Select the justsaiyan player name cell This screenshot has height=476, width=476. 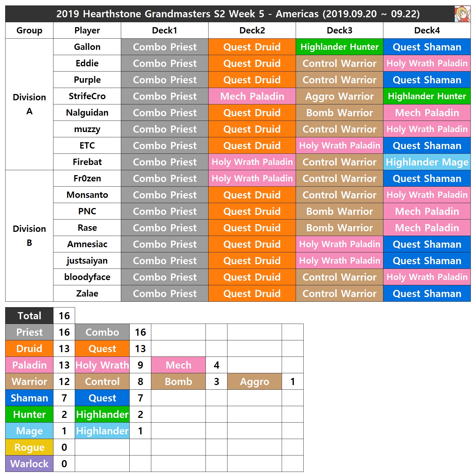[x=87, y=261]
